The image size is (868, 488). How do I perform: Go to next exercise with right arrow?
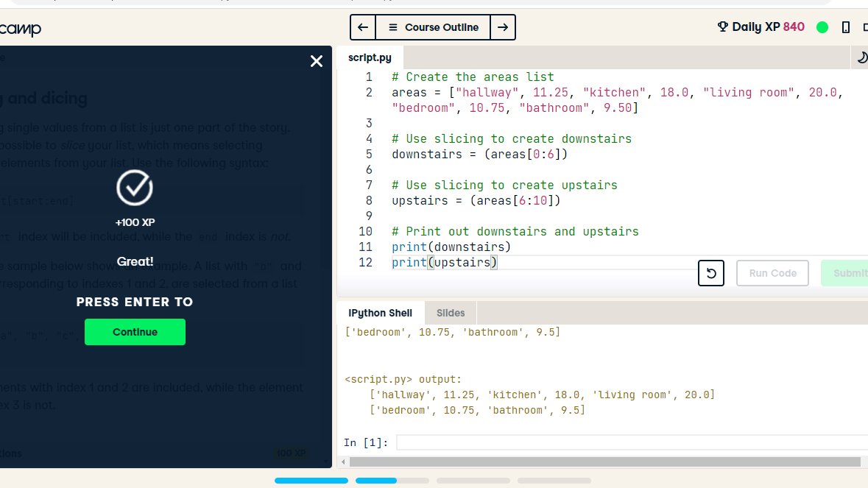(x=503, y=27)
